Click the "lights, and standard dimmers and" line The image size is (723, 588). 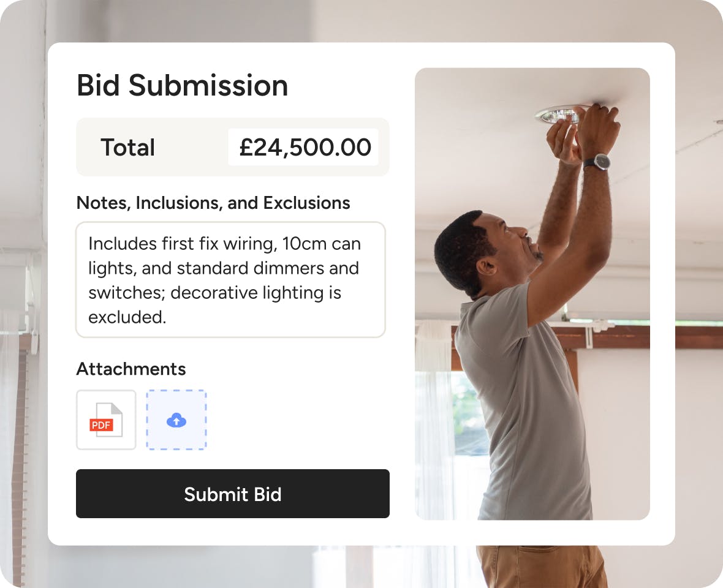(224, 268)
